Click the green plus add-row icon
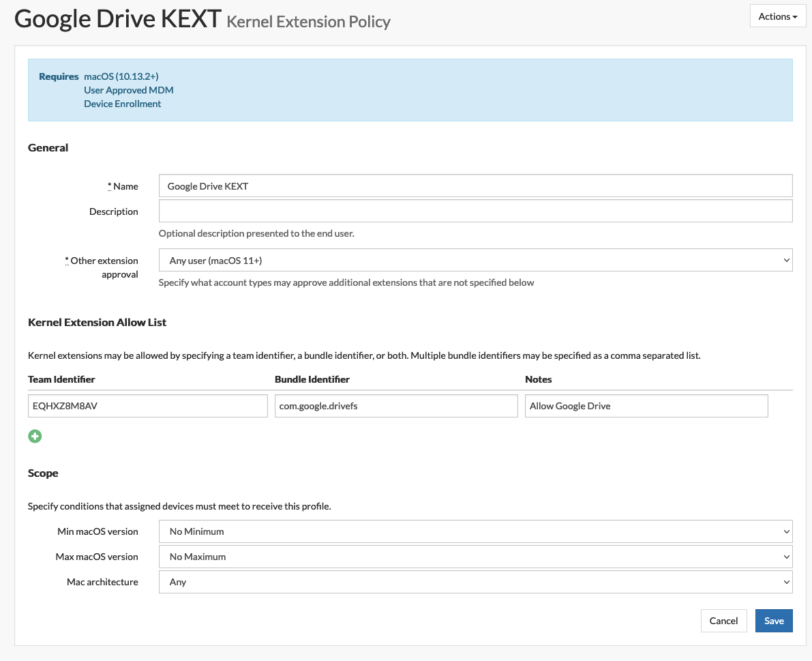Screen dimensions: 812x661 point(35,436)
